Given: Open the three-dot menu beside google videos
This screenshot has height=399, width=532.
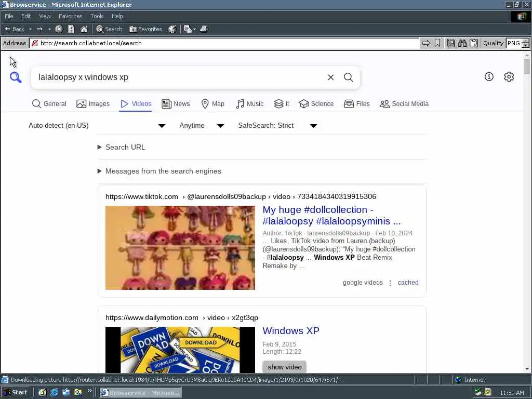Looking at the screenshot, I should click(390, 283).
